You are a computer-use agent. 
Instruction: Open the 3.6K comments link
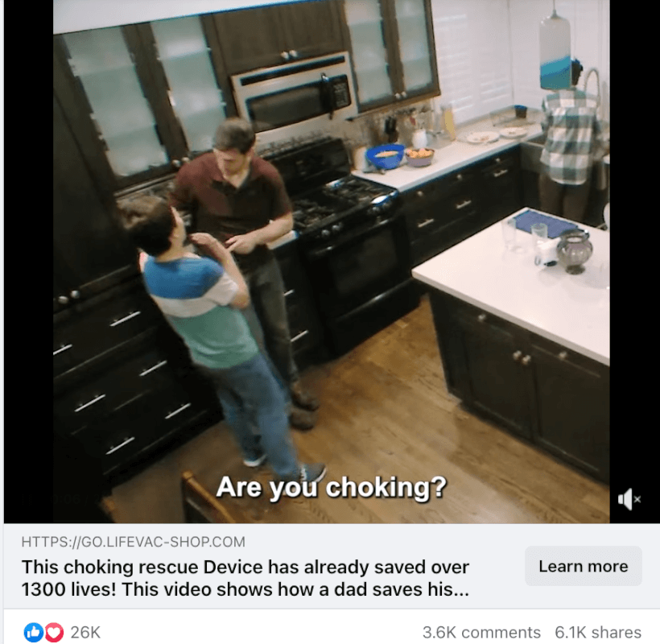click(x=481, y=632)
